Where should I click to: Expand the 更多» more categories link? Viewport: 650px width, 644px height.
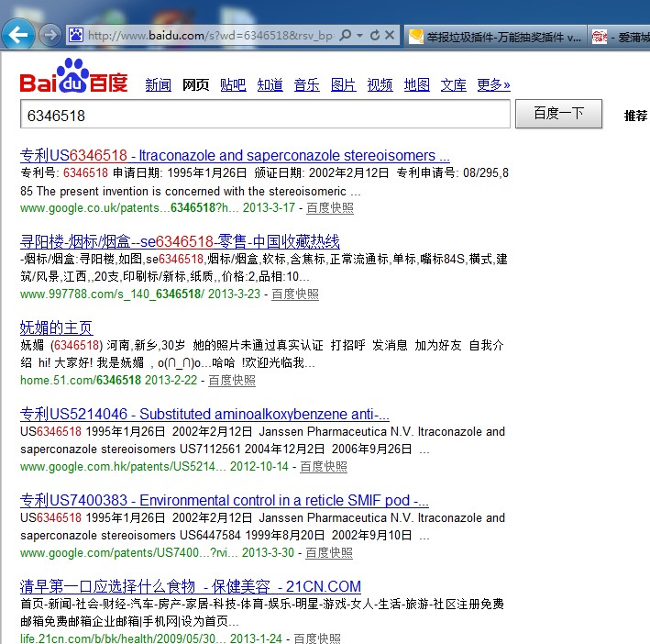tap(493, 84)
